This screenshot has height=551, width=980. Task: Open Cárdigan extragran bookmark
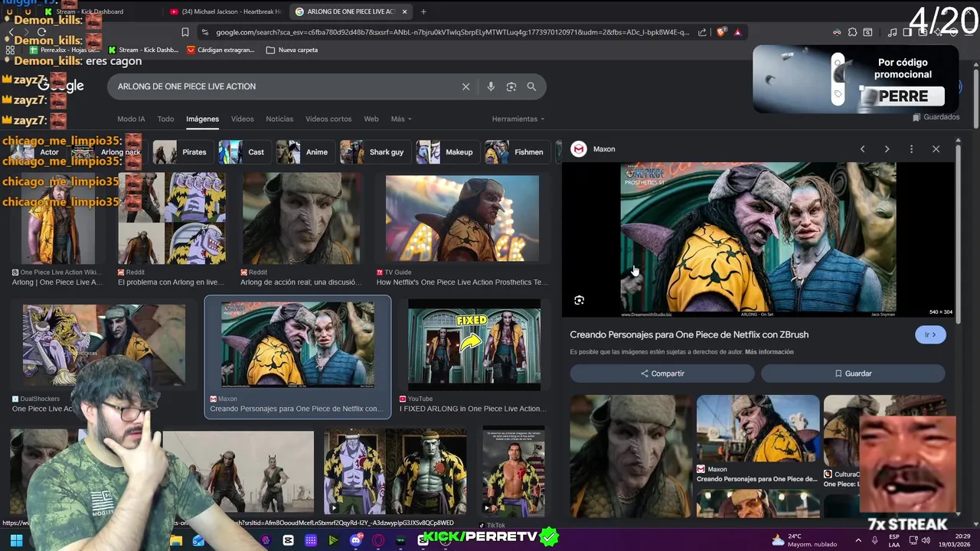[220, 50]
